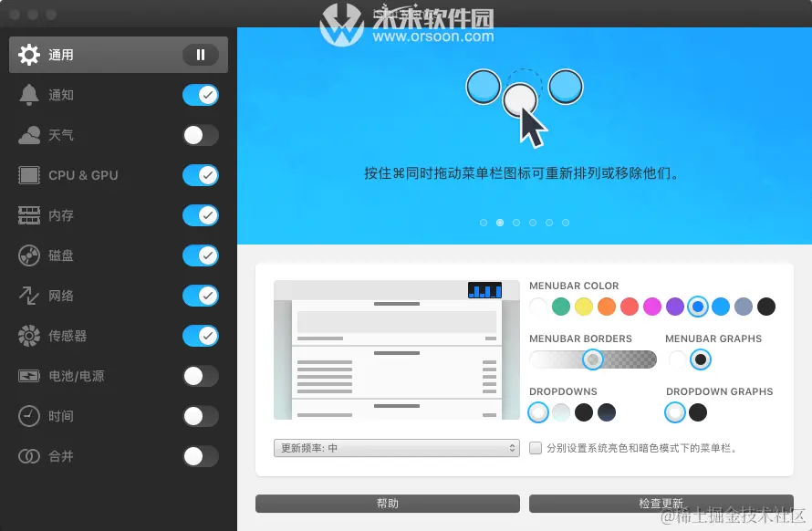Choose yellow menubar color swatch
Viewport: 812px width, 531px height.
coord(584,307)
